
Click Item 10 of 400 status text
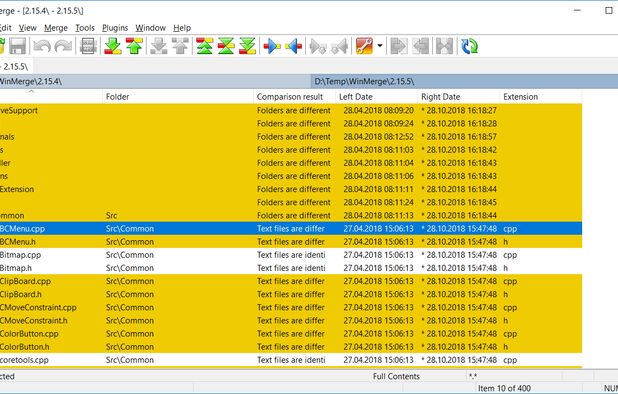[504, 388]
